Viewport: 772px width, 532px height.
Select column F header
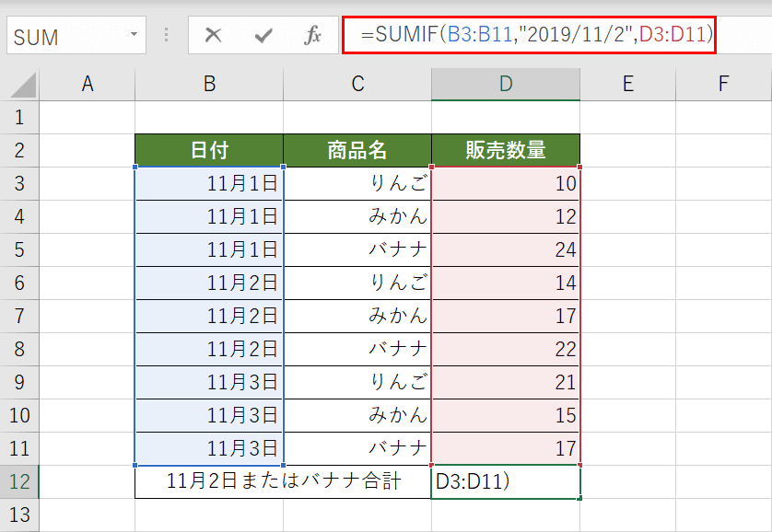723,84
